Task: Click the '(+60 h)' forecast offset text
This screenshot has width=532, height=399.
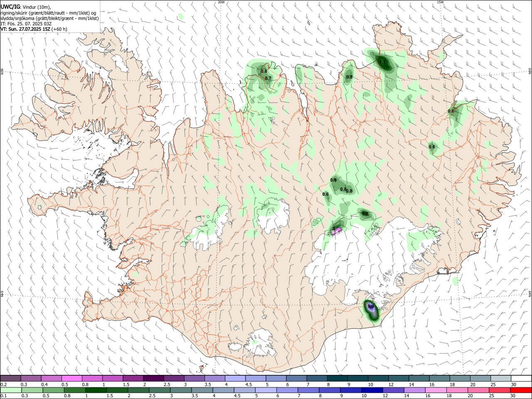Action: pos(59,29)
